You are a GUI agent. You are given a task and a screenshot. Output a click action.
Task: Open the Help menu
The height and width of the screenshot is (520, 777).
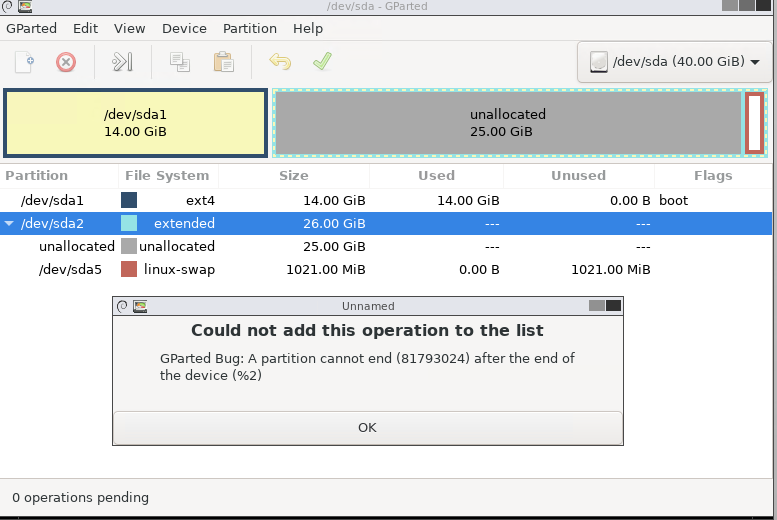[x=308, y=28]
